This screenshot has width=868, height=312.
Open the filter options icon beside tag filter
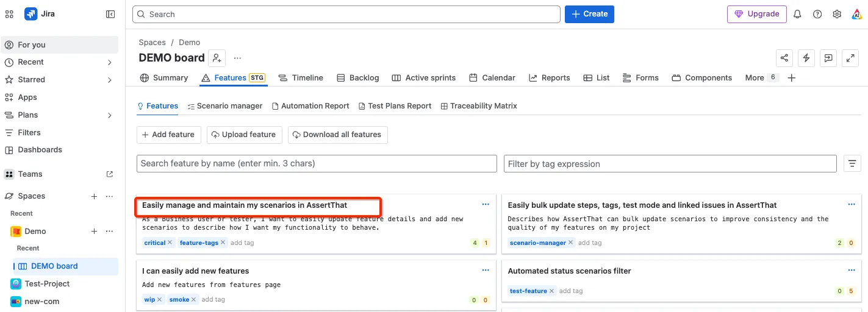click(x=852, y=163)
